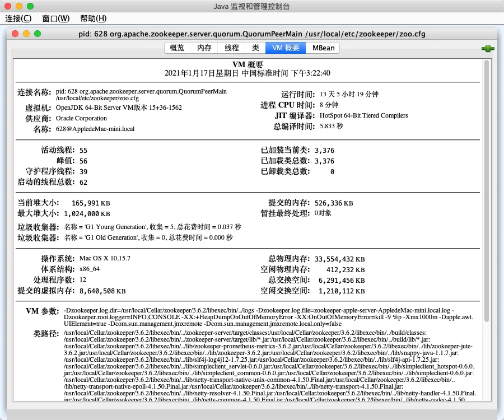This screenshot has height=420, width=504.
Task: Click the 连接名称 label
Action: (34, 92)
